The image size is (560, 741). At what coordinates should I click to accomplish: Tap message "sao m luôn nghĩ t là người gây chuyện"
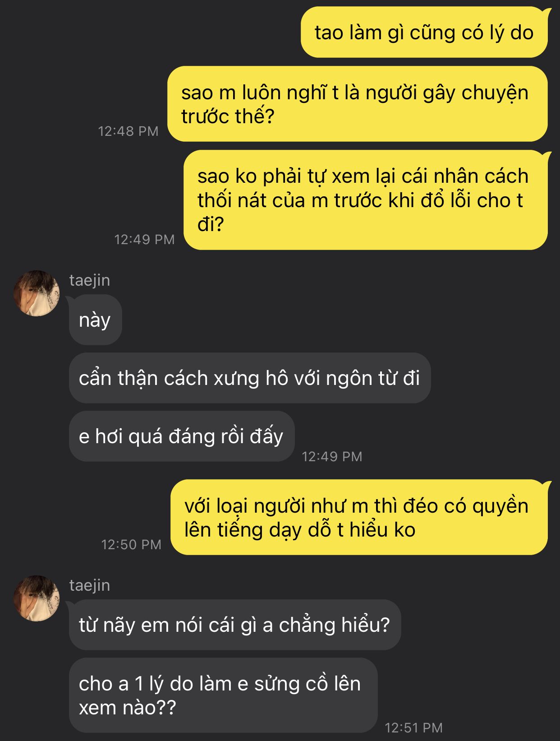click(x=358, y=104)
